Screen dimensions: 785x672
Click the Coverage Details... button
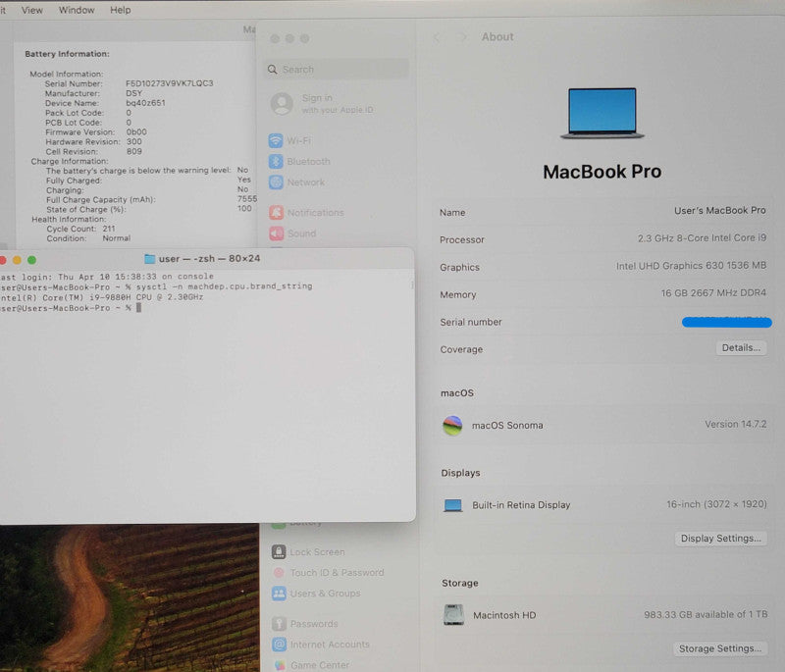point(741,347)
